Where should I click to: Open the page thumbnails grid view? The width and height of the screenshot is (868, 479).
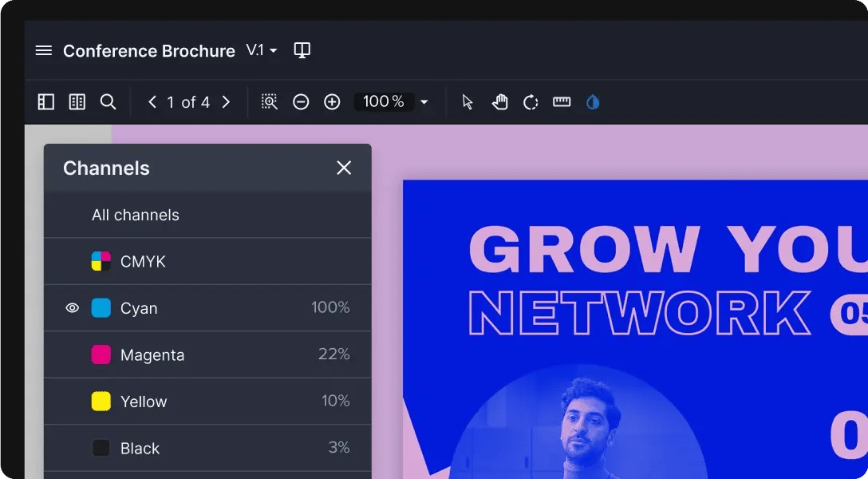tap(77, 102)
